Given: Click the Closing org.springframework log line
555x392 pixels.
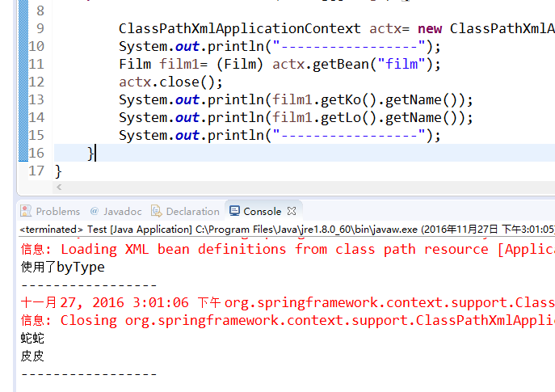Looking at the screenshot, I should (288, 320).
